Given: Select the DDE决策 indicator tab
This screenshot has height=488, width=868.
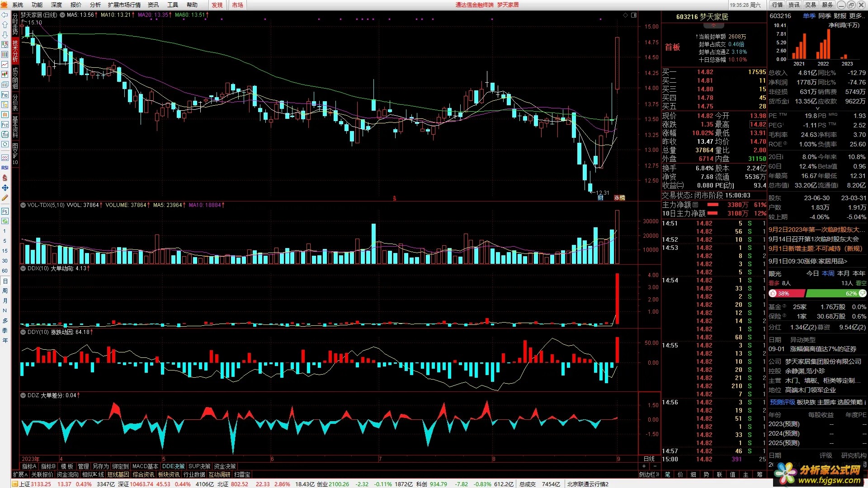Looking at the screenshot, I should tap(173, 466).
